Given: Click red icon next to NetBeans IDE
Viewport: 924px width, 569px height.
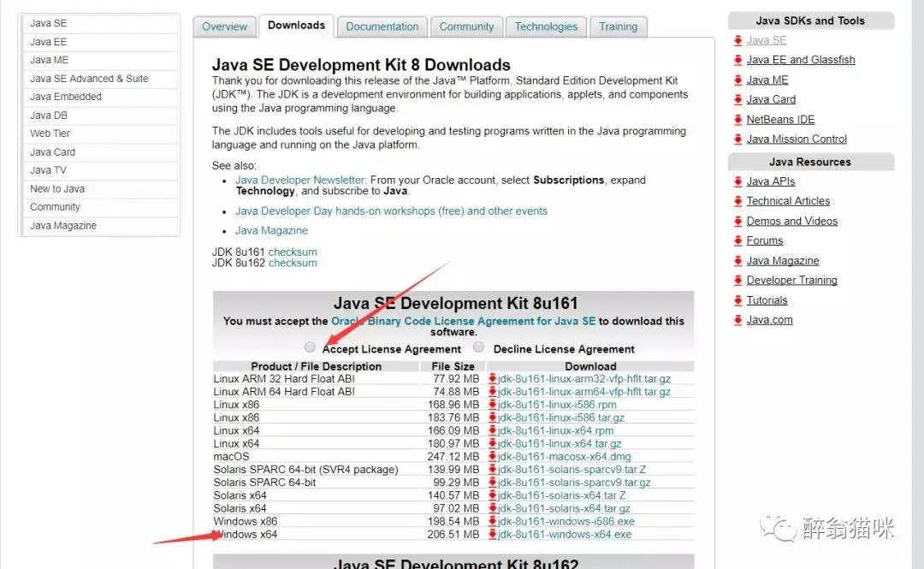Looking at the screenshot, I should point(737,120).
